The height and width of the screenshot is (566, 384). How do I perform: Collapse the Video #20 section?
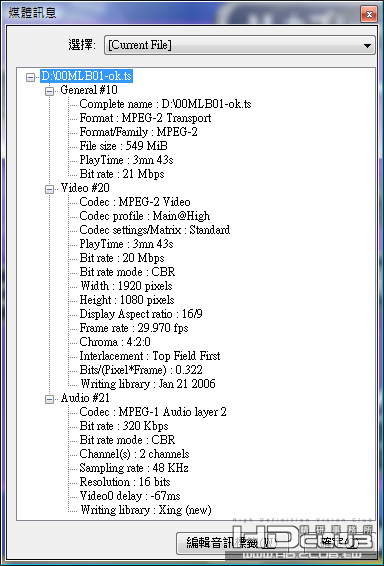coord(49,189)
